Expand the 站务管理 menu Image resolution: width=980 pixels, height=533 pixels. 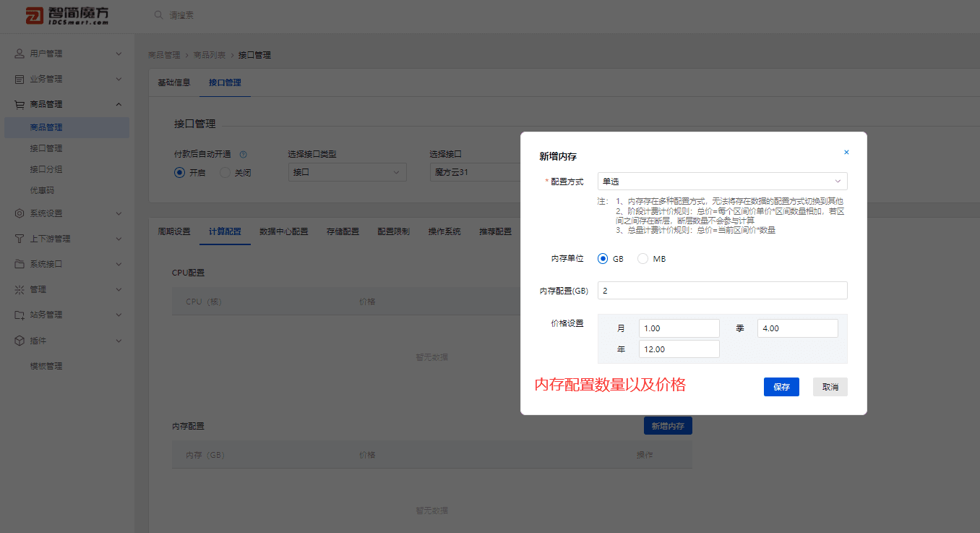119,315
